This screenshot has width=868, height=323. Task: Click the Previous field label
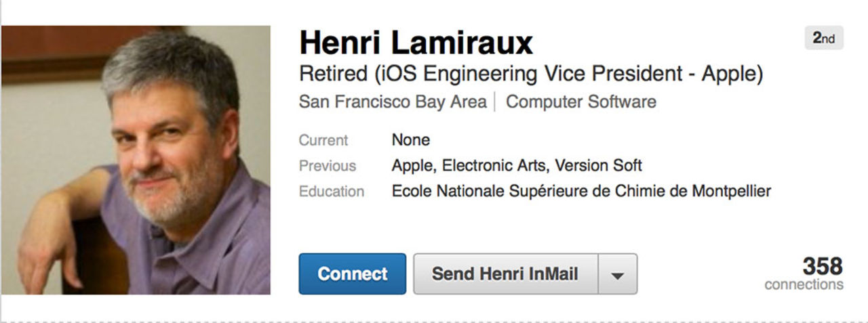tap(328, 166)
